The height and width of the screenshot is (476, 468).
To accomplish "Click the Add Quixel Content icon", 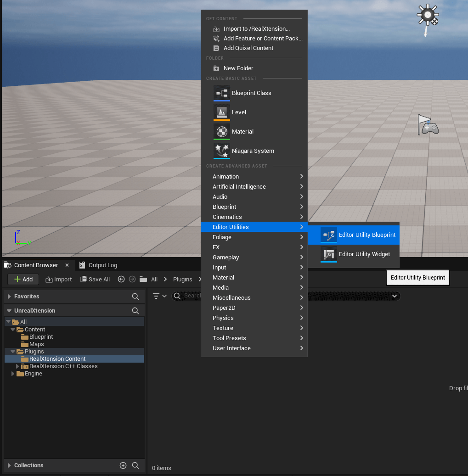I will [216, 48].
